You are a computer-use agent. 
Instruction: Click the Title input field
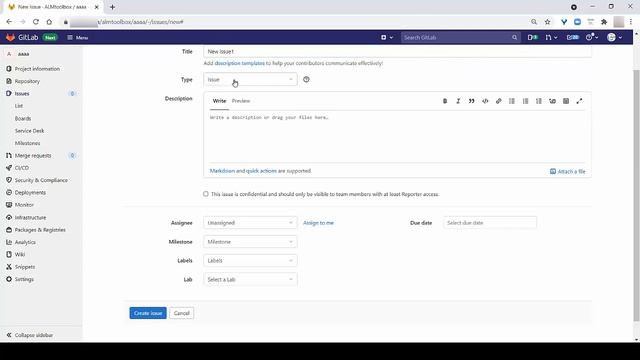pos(397,51)
